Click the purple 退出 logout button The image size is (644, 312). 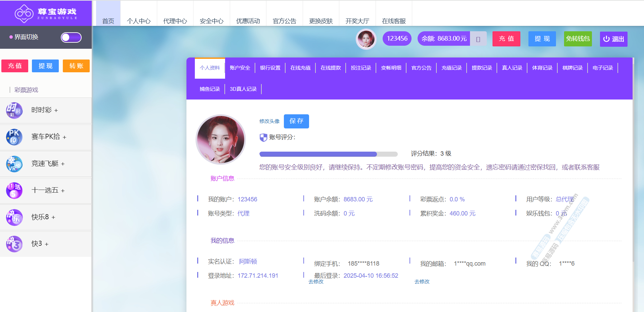[613, 39]
